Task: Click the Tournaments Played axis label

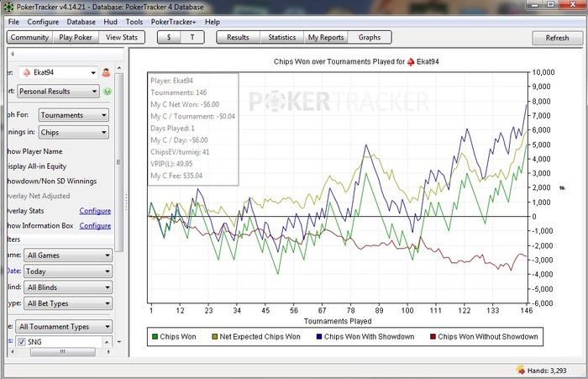Action: [x=338, y=321]
